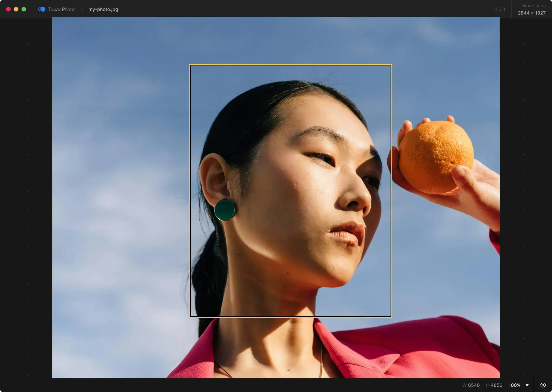Select the my-photo.jpg file tab

[103, 9]
